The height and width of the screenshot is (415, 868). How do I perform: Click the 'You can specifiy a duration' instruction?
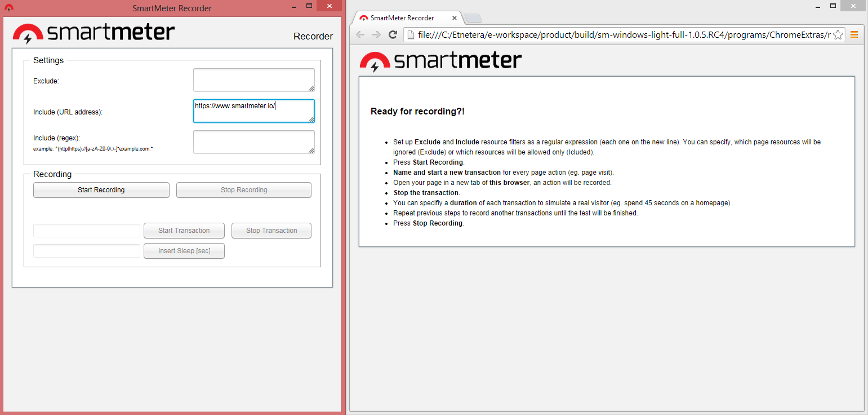(562, 203)
